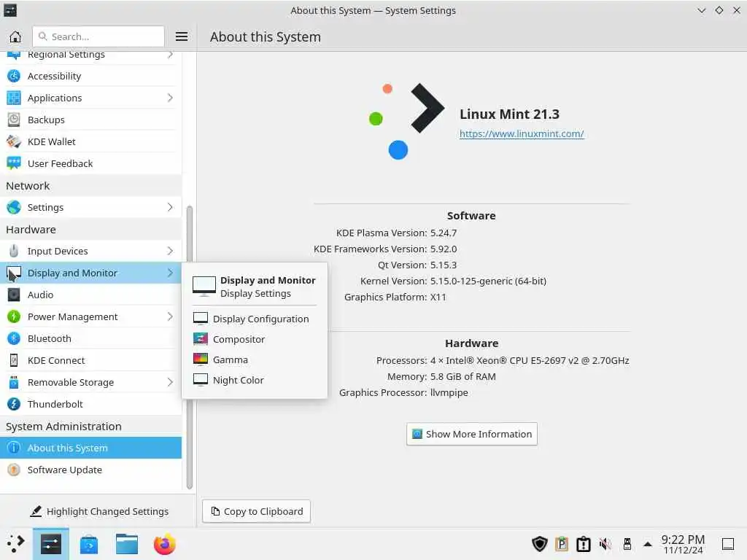This screenshot has width=747, height=560.
Task: Expand the Input Devices chevron
Action: [x=170, y=251]
